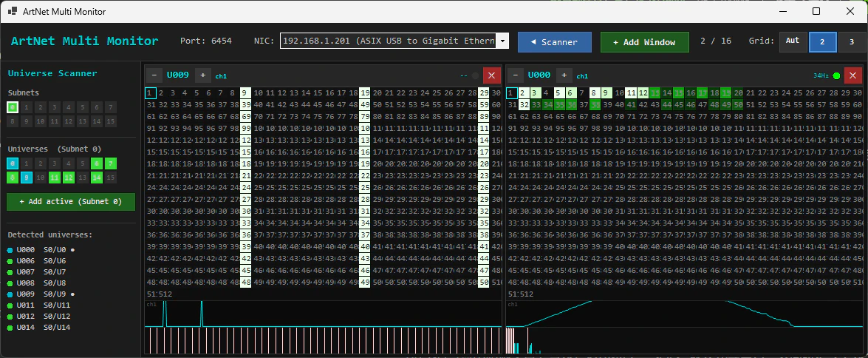The height and width of the screenshot is (358, 868).
Task: Select detected universe U014 S0/U14
Action: point(38,328)
